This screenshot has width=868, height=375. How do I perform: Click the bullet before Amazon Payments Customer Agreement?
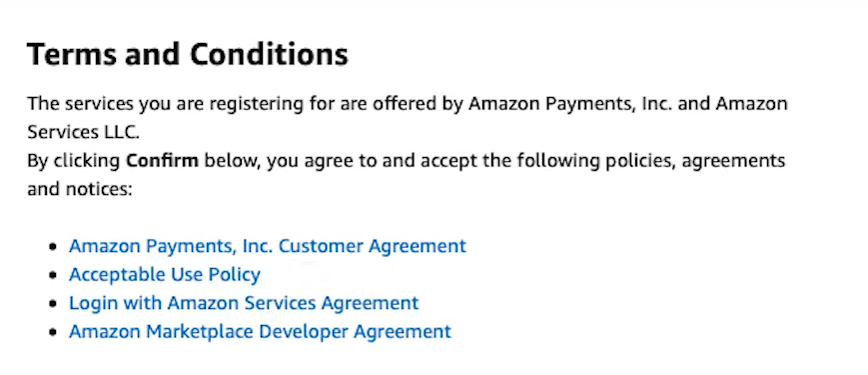tap(53, 246)
